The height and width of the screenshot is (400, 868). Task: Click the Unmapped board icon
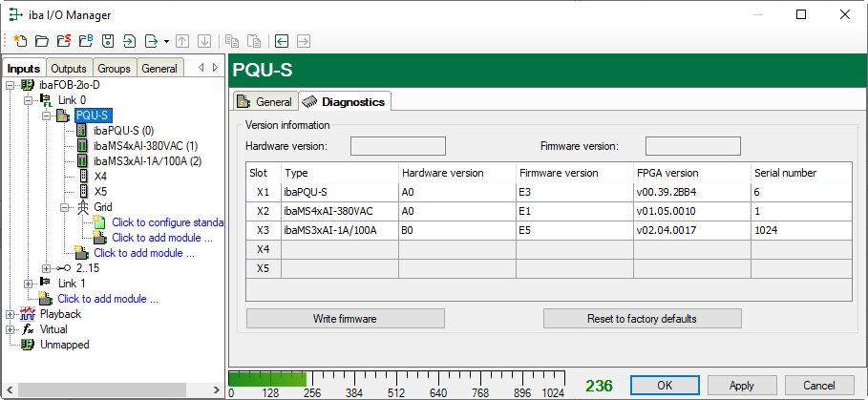(28, 345)
